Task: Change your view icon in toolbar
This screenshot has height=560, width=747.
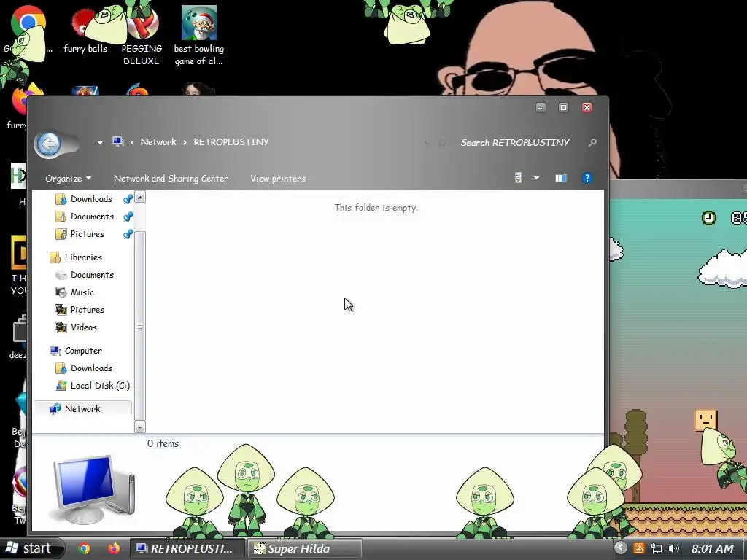Action: pyautogui.click(x=519, y=178)
